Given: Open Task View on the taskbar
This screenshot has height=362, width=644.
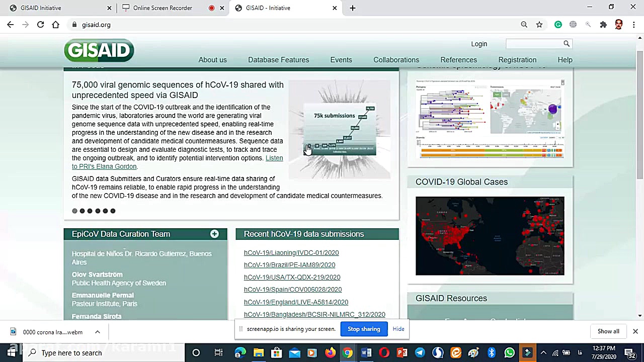Looking at the screenshot, I should pos(218,353).
